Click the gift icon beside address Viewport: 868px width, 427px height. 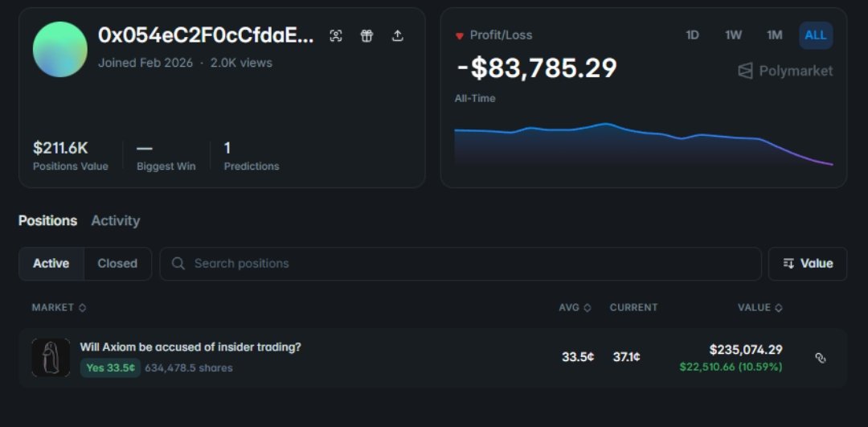point(366,36)
